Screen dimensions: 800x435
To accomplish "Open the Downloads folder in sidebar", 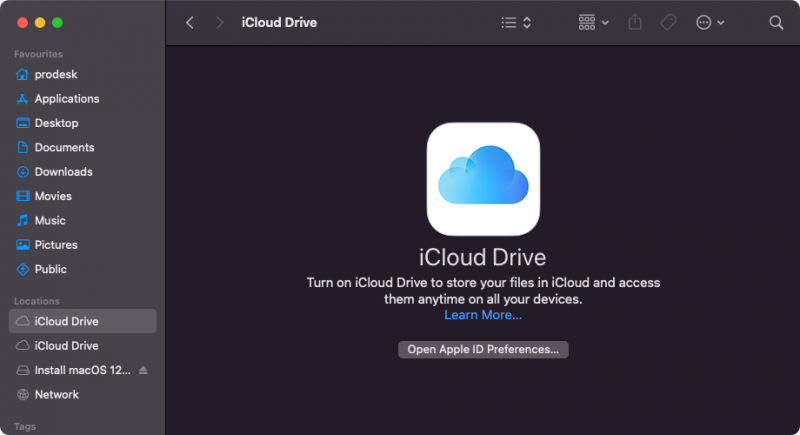I will coord(63,172).
